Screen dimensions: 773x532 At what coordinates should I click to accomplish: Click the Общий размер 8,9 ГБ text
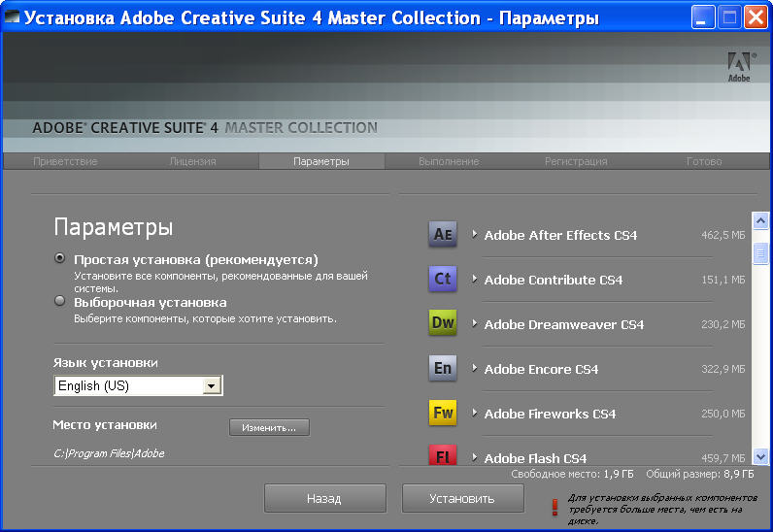(x=700, y=475)
